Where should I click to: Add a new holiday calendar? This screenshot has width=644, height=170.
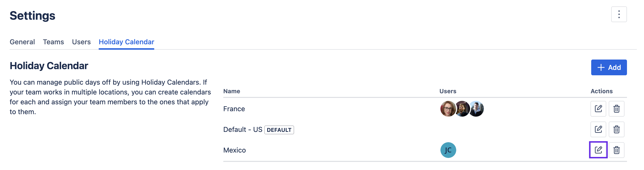tap(609, 67)
